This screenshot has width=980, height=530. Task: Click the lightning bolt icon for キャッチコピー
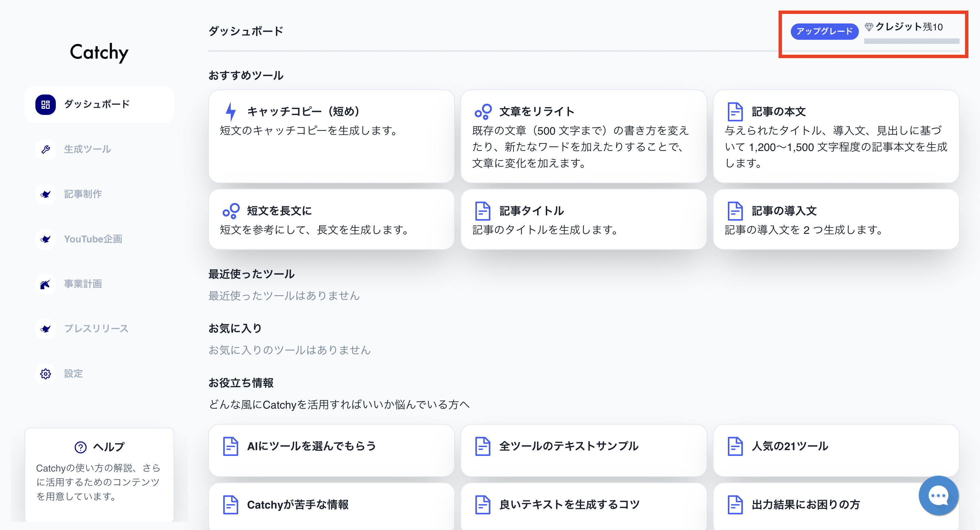point(231,112)
